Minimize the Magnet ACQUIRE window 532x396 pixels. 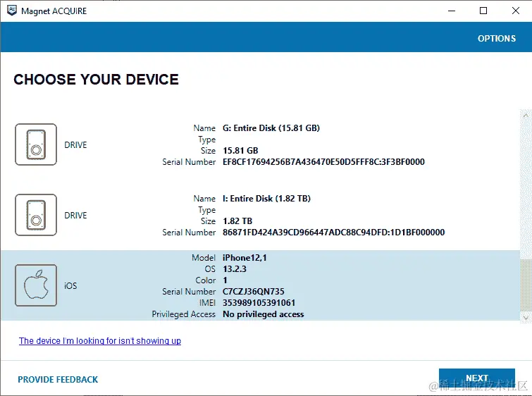(x=452, y=11)
